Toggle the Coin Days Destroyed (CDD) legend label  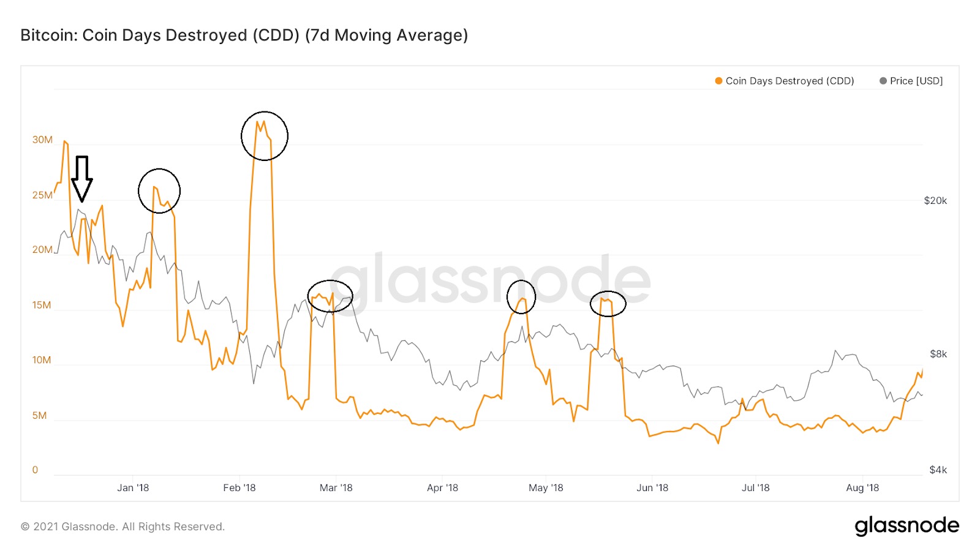click(x=790, y=81)
